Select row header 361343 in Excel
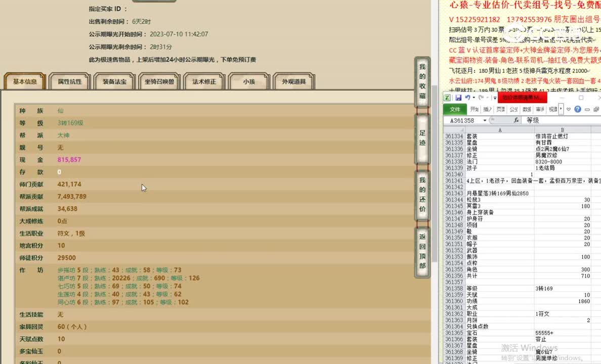 click(x=454, y=194)
